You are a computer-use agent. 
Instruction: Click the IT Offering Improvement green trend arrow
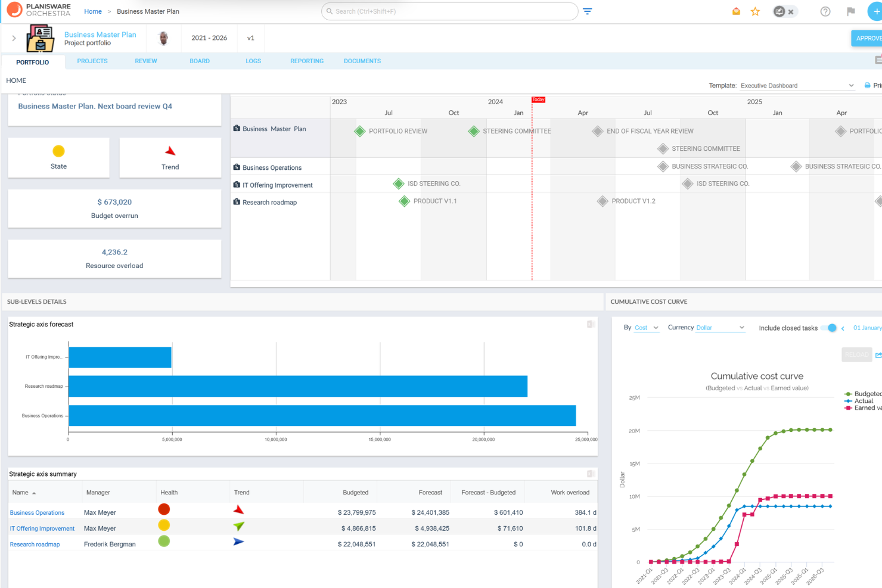coord(238,526)
